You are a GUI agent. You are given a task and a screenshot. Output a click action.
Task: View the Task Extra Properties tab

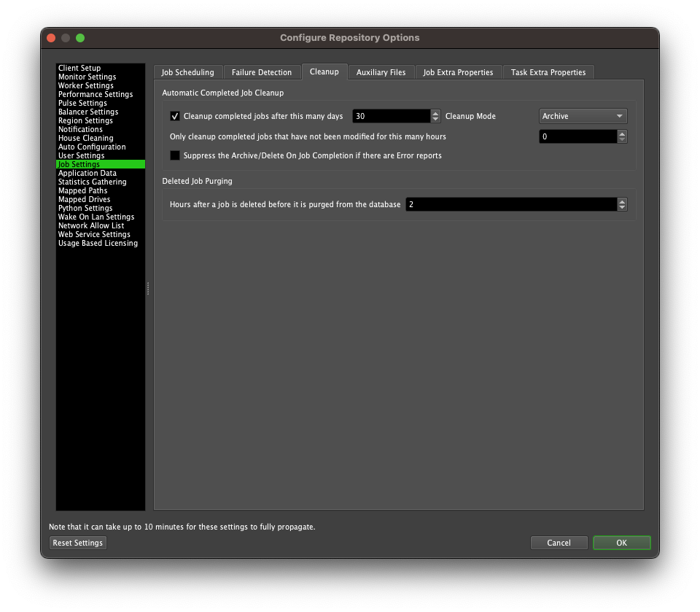(x=548, y=71)
